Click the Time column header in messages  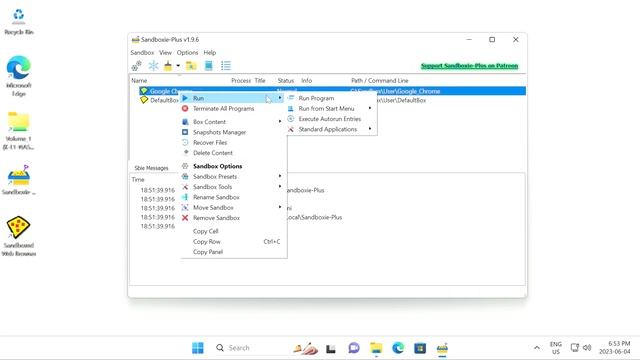[138, 180]
